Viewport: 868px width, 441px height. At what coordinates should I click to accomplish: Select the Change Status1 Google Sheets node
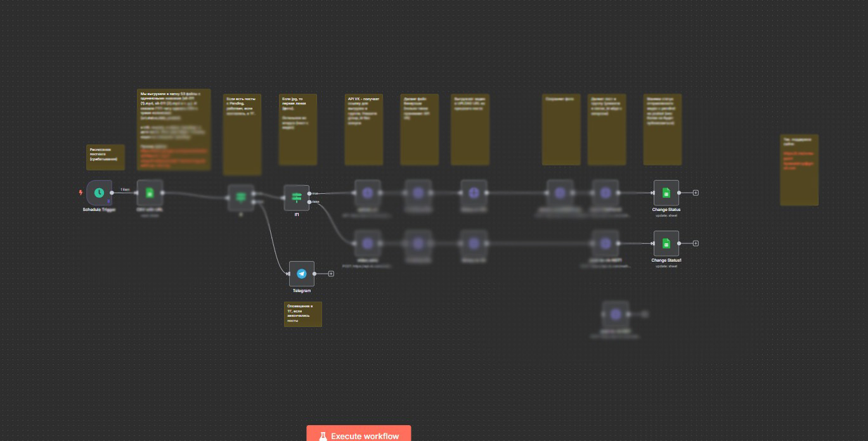click(666, 243)
